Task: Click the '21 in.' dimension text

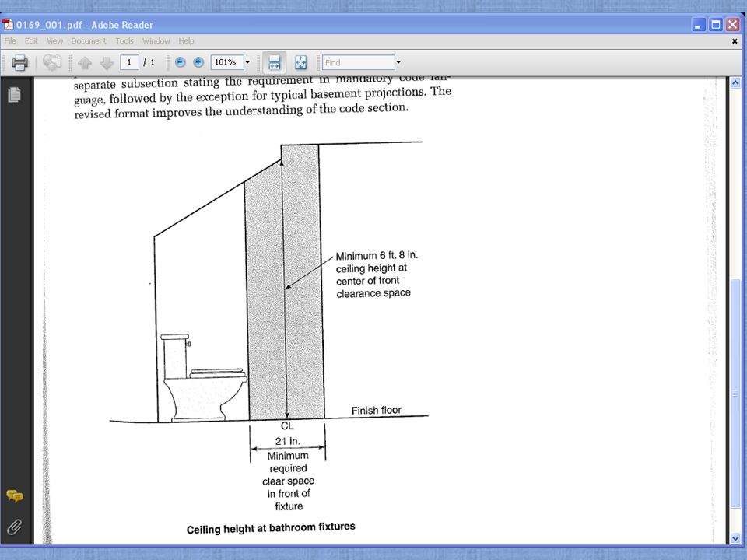Action: coord(288,442)
